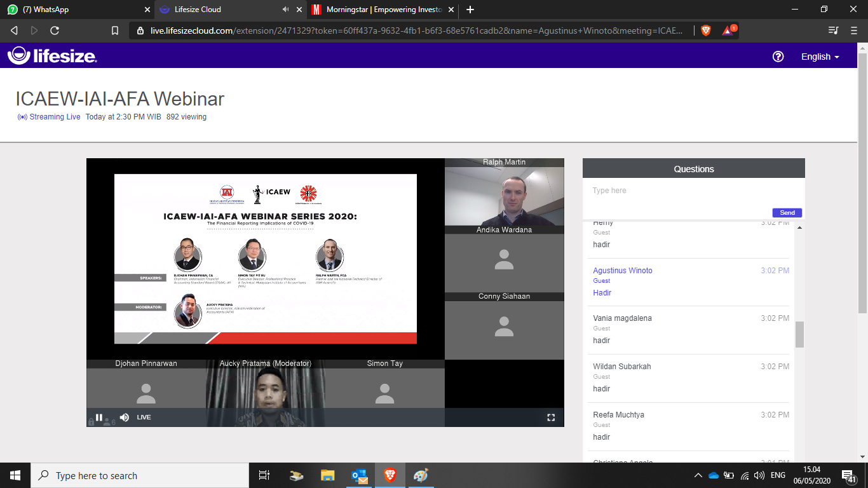Open the Wi-Fi network tray icon
868x488 pixels.
744,475
